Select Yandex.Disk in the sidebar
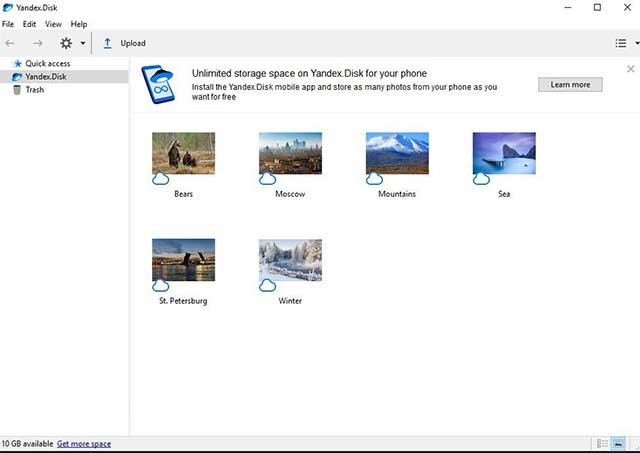Image resolution: width=640 pixels, height=453 pixels. click(x=47, y=77)
